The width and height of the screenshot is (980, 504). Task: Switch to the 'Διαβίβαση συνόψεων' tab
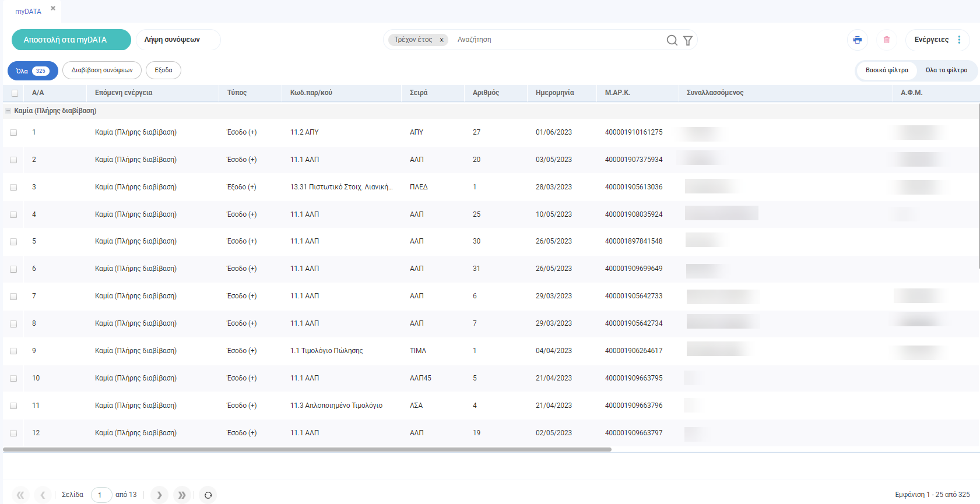coord(102,71)
